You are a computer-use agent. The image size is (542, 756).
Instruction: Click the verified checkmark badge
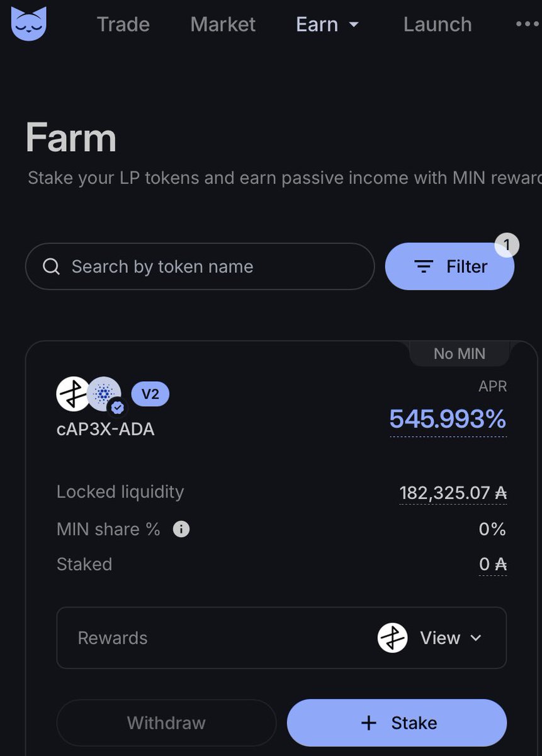[117, 408]
